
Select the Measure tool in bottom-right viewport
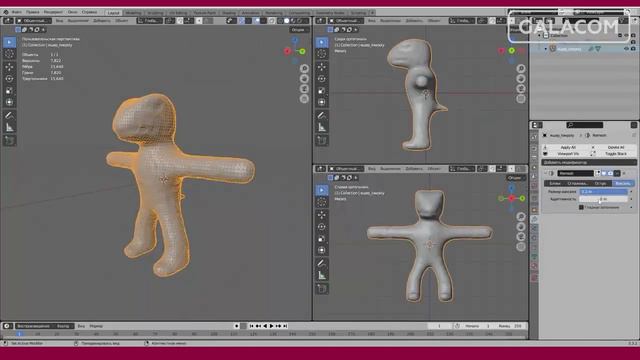(322, 276)
